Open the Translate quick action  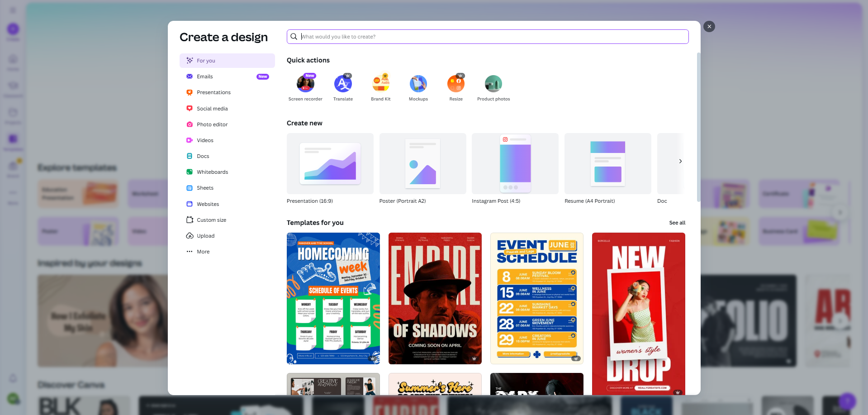(343, 88)
